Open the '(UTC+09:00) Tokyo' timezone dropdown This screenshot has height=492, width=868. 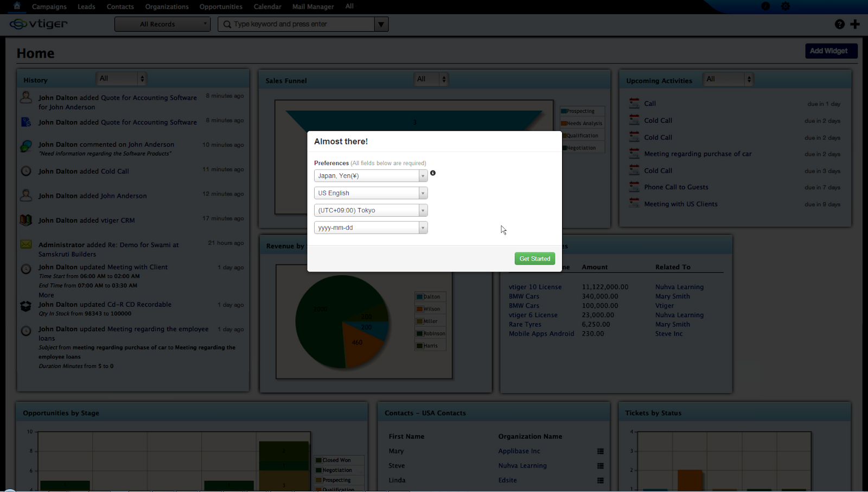coord(371,211)
